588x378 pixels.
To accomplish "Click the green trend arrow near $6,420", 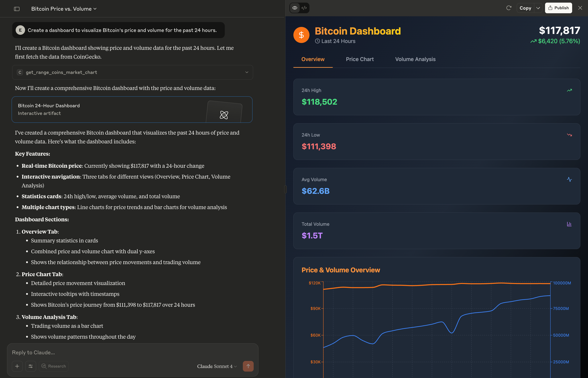I will pyautogui.click(x=534, y=41).
